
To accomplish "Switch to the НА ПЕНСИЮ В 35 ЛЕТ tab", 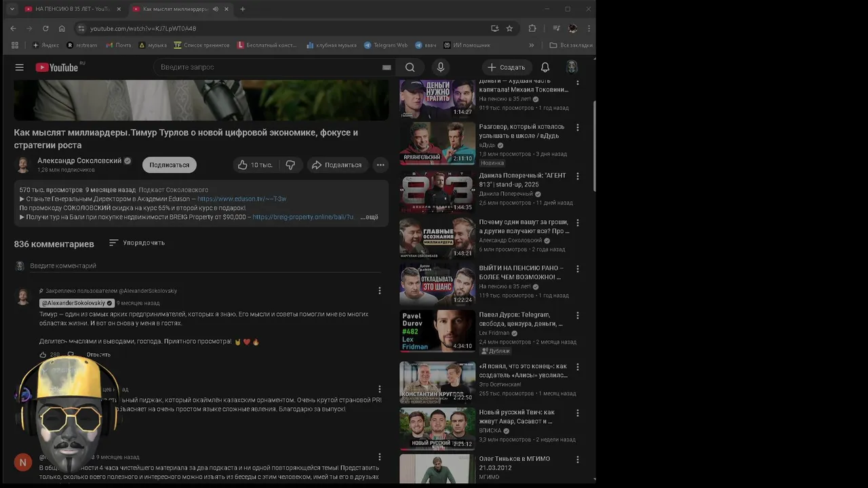I will pyautogui.click(x=71, y=9).
